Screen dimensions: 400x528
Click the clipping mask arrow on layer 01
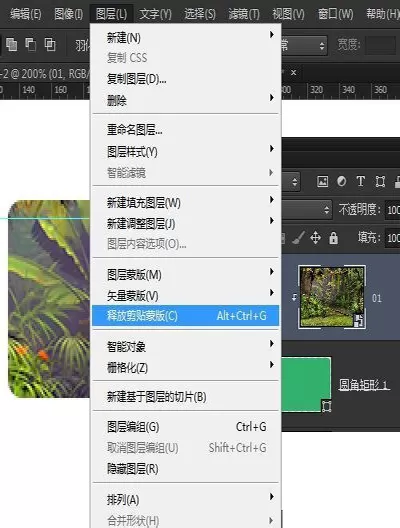pyautogui.click(x=294, y=297)
